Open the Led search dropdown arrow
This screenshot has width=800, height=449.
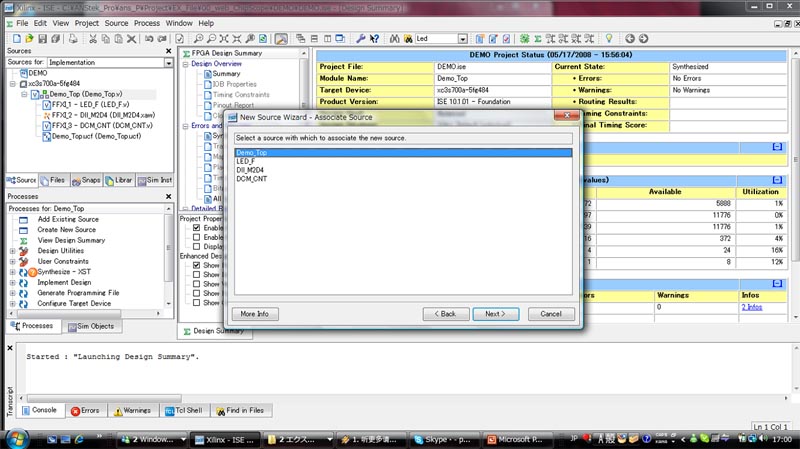click(x=462, y=39)
